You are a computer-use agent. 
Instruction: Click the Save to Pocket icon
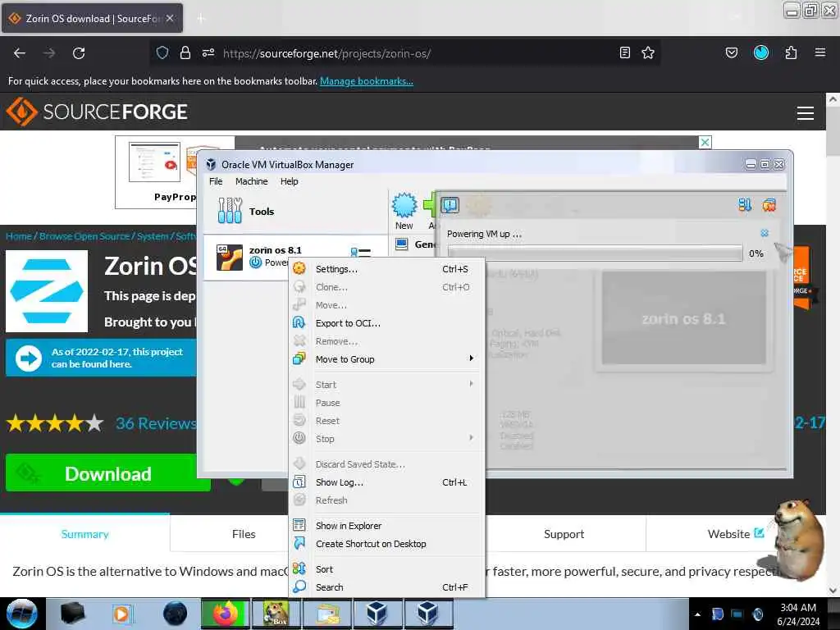731,52
